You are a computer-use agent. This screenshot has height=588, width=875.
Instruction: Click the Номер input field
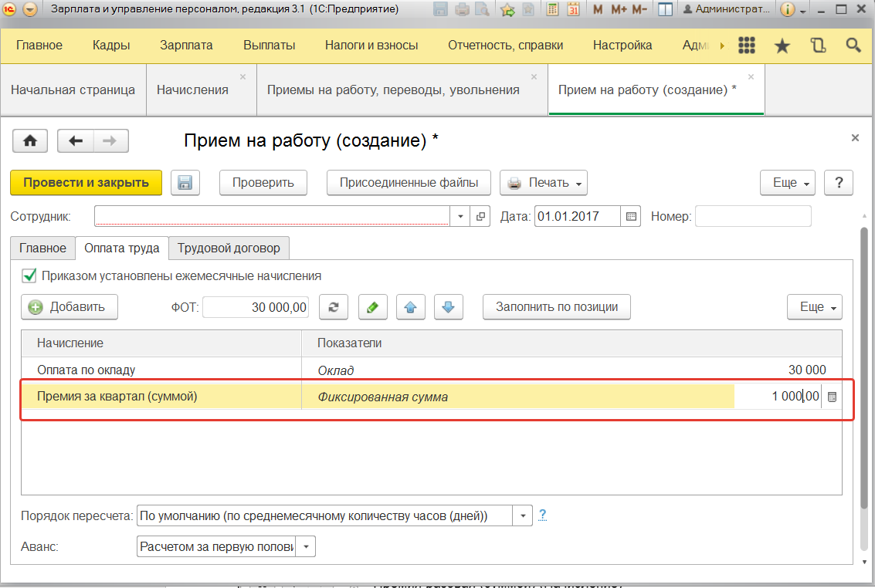[x=753, y=216]
